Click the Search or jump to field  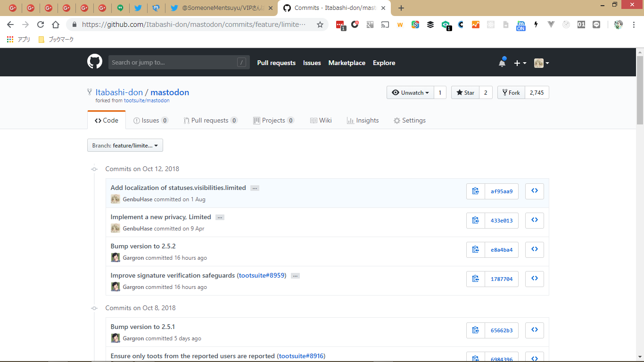[x=172, y=63]
